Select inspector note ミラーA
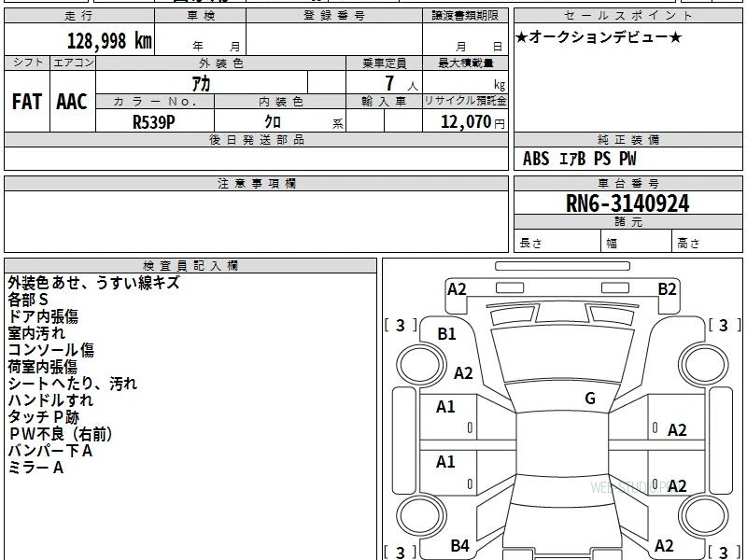747x560 pixels. pos(35,468)
